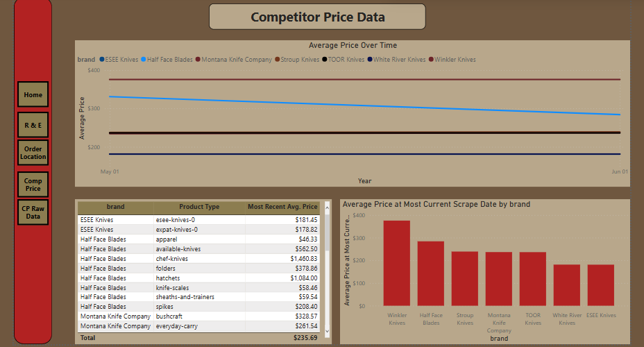Open the Order Location page
This screenshot has width=644, height=347.
tap(33, 153)
